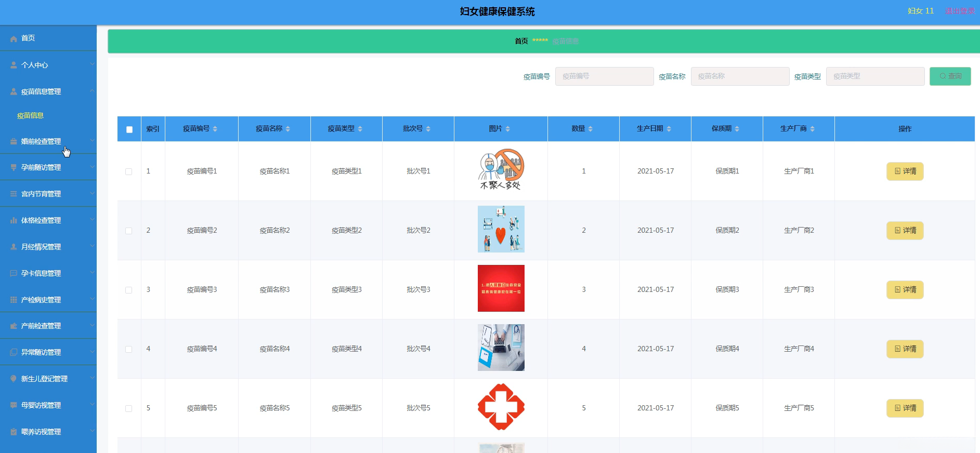This screenshot has height=453, width=980.
Task: Click the sort arrows beside 生产厂商 header
Action: (813, 129)
